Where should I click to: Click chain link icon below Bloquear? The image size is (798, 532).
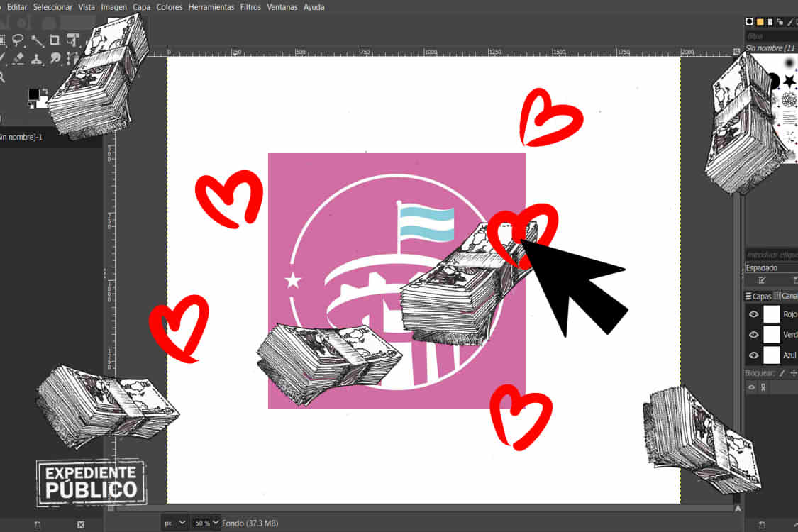pos(763,387)
